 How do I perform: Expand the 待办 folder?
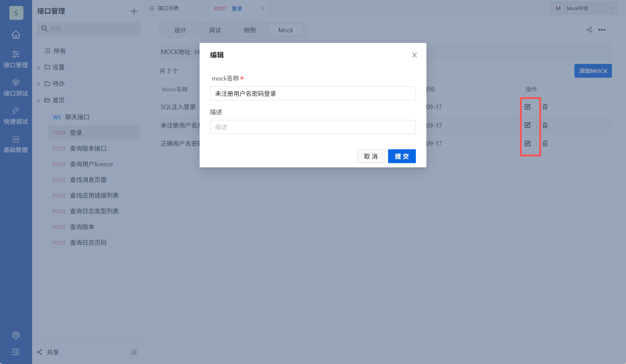[38, 83]
